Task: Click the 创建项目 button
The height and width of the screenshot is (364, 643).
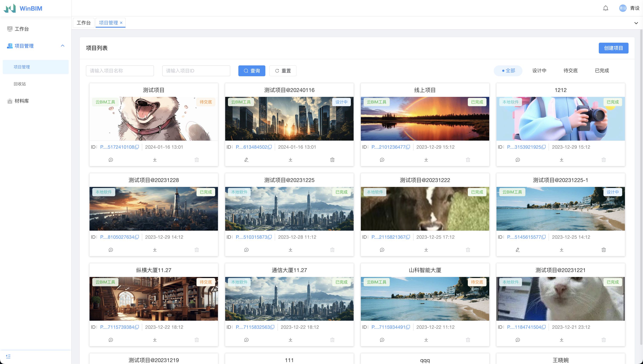Action: click(613, 48)
